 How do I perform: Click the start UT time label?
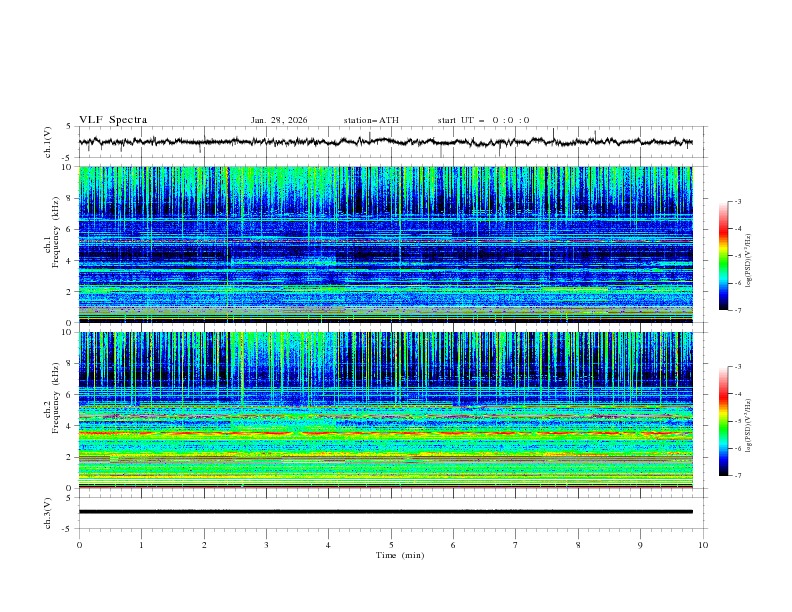[483, 120]
